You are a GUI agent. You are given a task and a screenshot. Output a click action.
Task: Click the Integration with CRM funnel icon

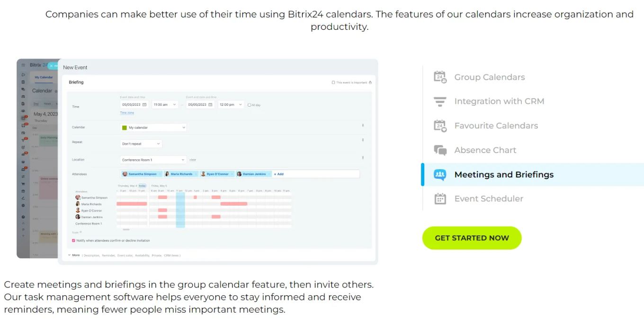[x=440, y=101]
